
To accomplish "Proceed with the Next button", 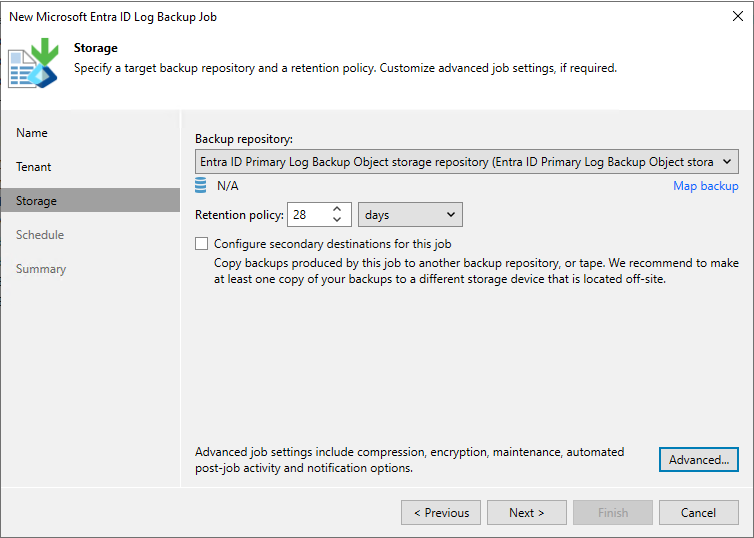I will coord(527,513).
